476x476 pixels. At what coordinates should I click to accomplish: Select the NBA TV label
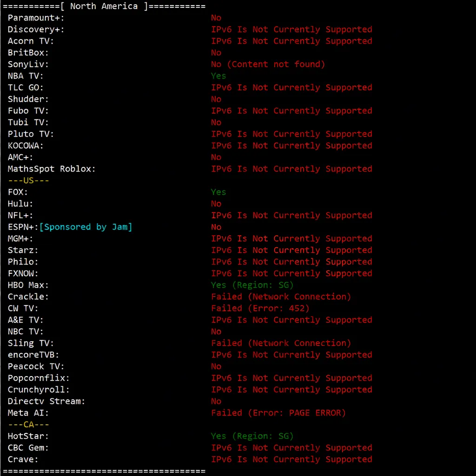click(x=26, y=76)
